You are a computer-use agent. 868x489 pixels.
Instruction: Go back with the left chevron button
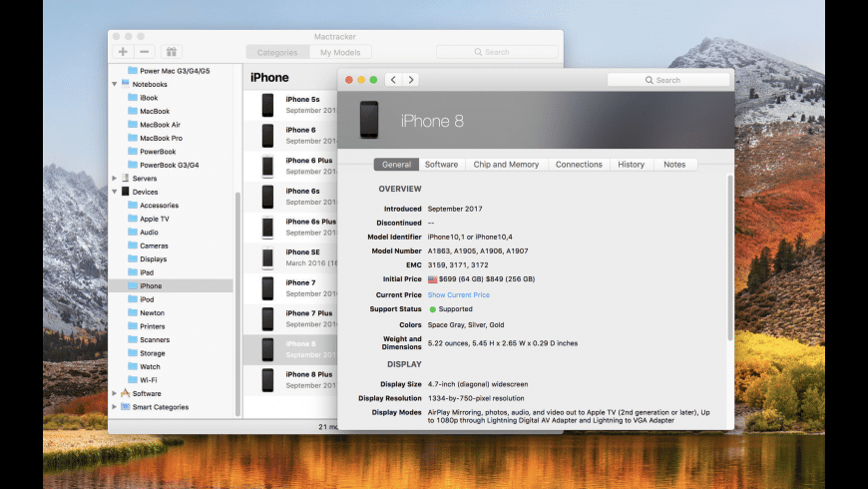pos(393,80)
